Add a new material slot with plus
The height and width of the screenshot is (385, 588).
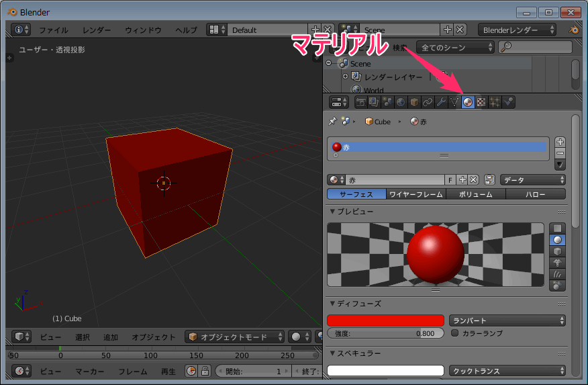pyautogui.click(x=560, y=142)
